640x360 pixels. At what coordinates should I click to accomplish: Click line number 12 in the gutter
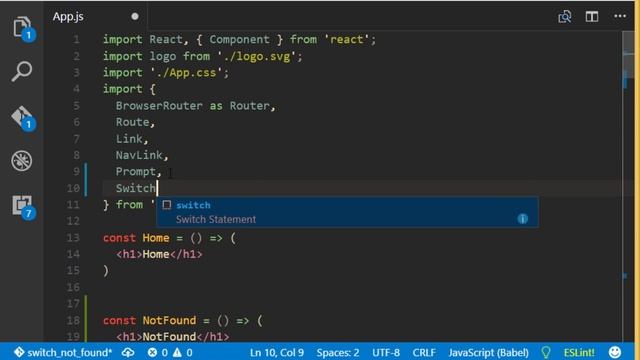(73, 221)
